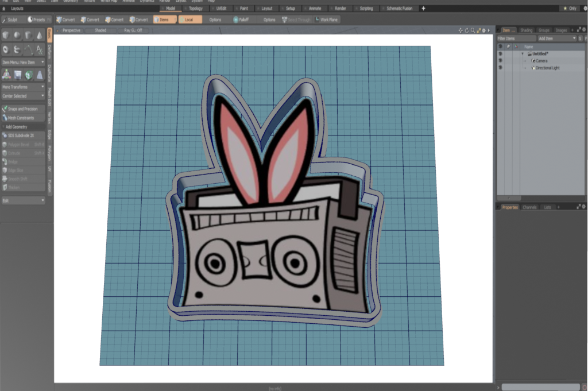Choose the Text tool icon
Image resolution: width=588 pixels, height=391 pixels.
click(40, 50)
